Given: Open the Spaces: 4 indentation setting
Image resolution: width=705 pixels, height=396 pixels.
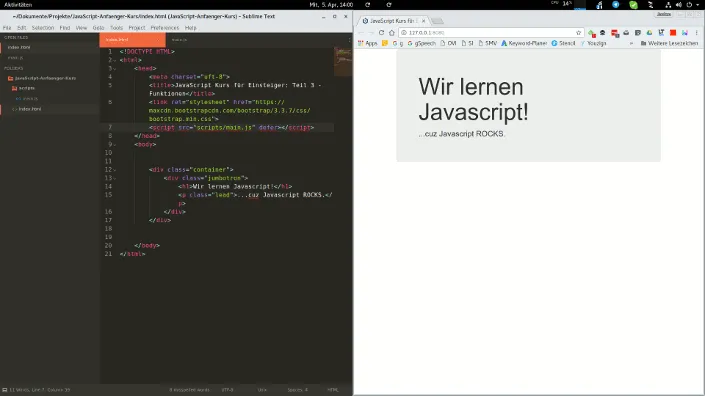Looking at the screenshot, I should pyautogui.click(x=298, y=390).
